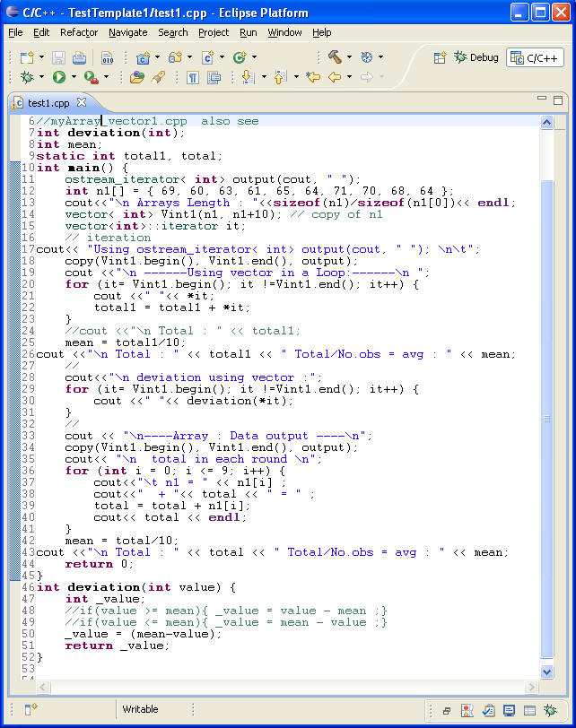Screen dimensions: 576x728
Task: Click the green Run icon
Action: (59, 77)
